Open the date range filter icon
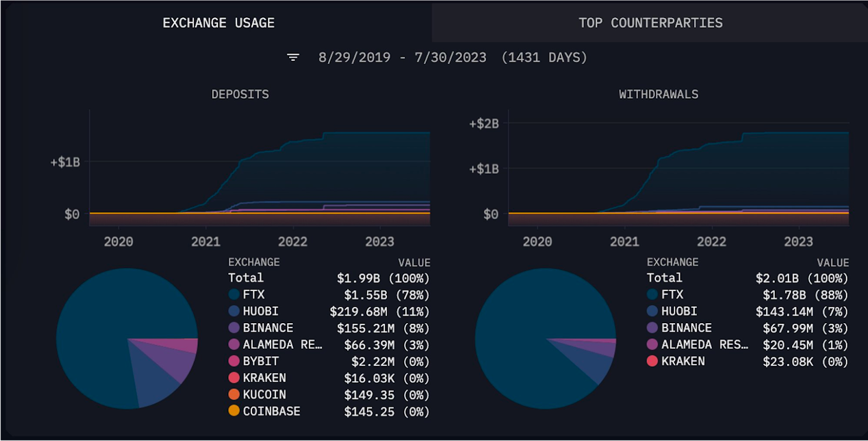 click(x=293, y=57)
